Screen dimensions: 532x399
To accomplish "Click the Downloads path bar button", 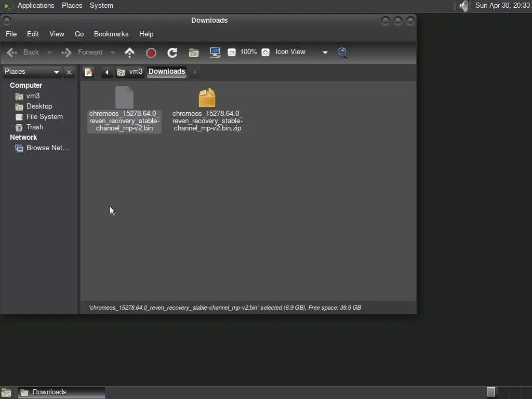I will click(167, 72).
